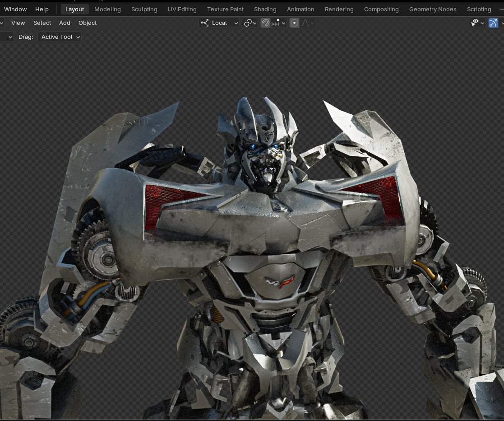Open selectability and visibility eye dropdown

(x=478, y=23)
